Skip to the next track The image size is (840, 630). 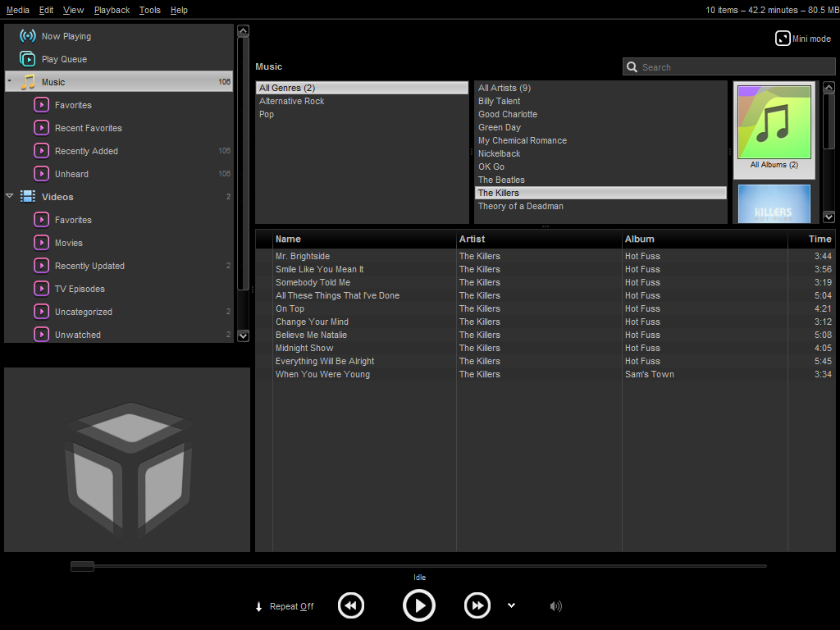point(477,606)
